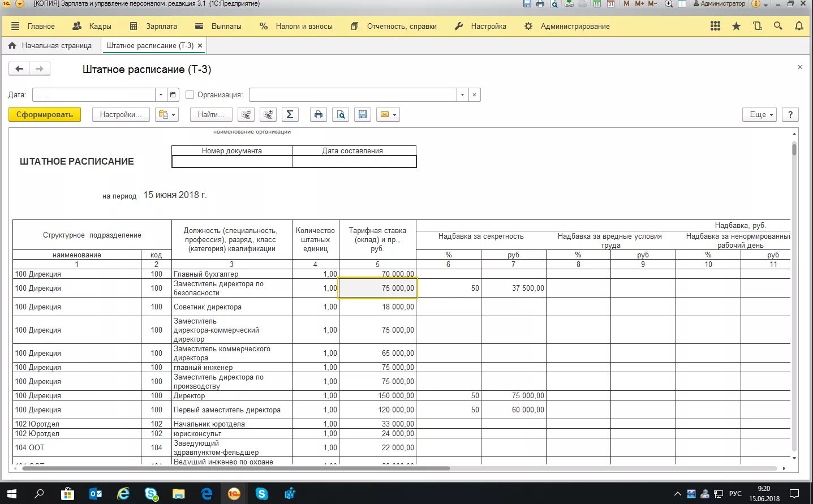Open favorites with the star icon
This screenshot has width=813, height=504.
coord(736,26)
